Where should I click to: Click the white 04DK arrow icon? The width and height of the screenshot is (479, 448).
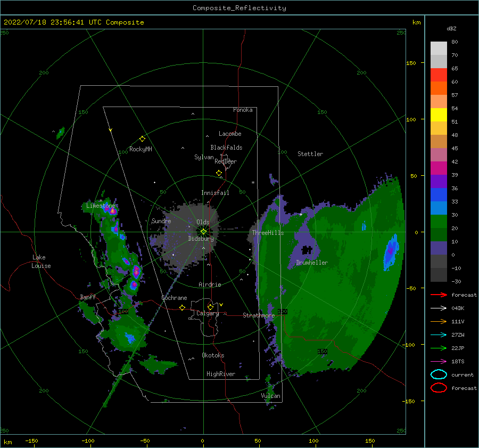tap(439, 308)
